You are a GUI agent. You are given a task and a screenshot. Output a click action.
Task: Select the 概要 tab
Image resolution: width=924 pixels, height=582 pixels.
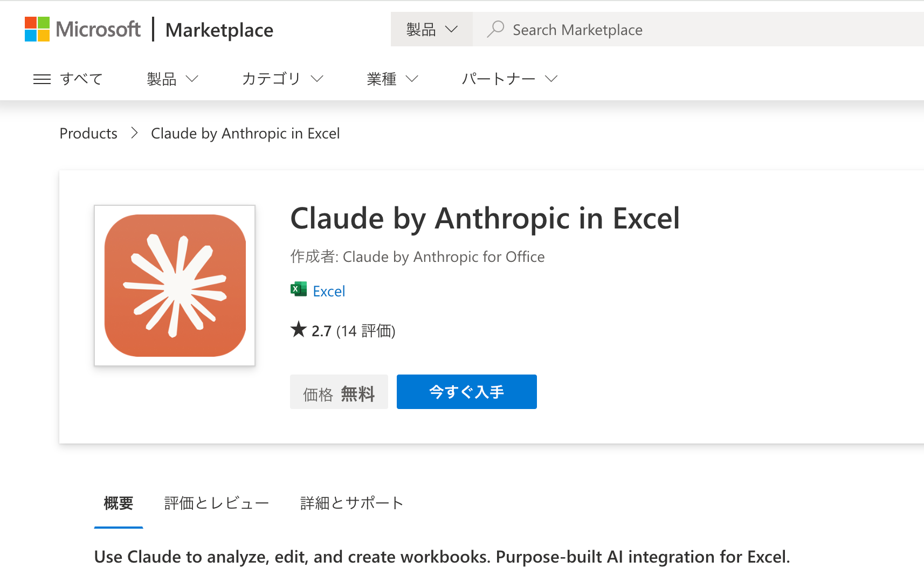point(118,503)
